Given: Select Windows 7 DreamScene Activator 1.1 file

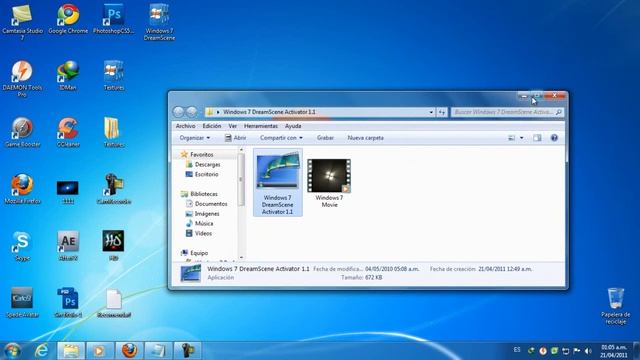Looking at the screenshot, I should pyautogui.click(x=278, y=182).
